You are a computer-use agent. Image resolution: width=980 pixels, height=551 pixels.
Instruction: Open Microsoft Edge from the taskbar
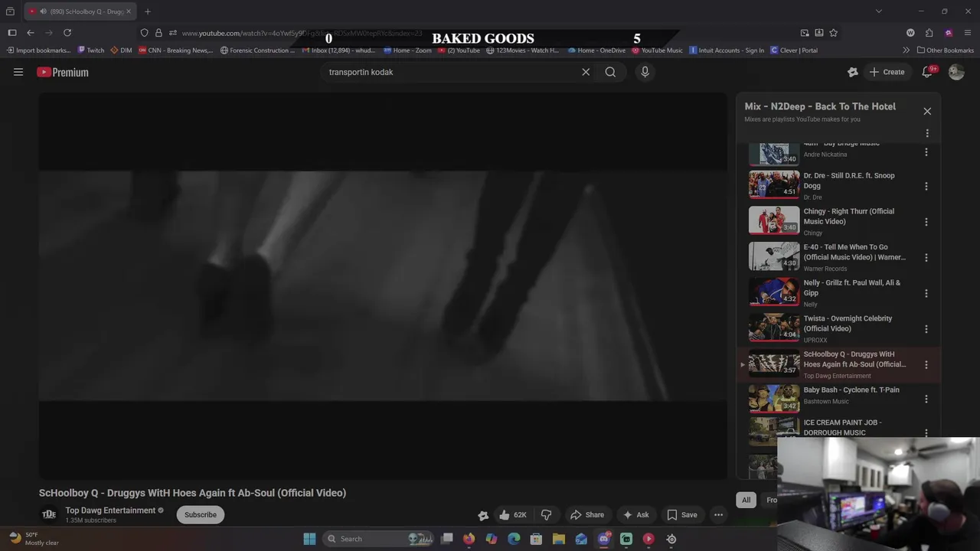[x=514, y=539]
